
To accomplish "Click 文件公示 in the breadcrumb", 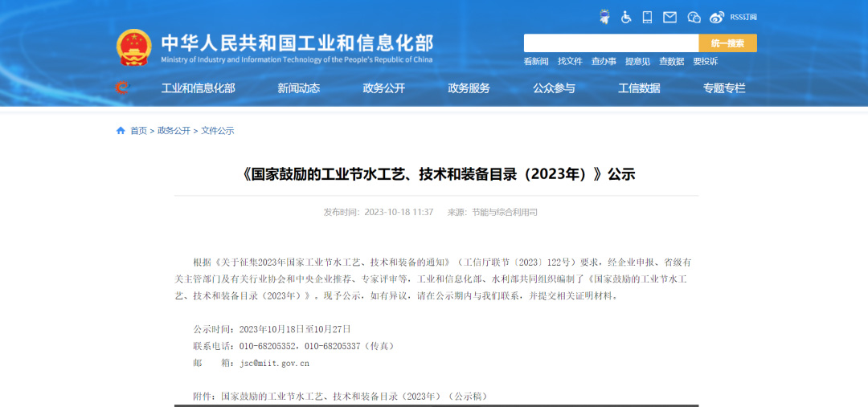I will (x=217, y=131).
